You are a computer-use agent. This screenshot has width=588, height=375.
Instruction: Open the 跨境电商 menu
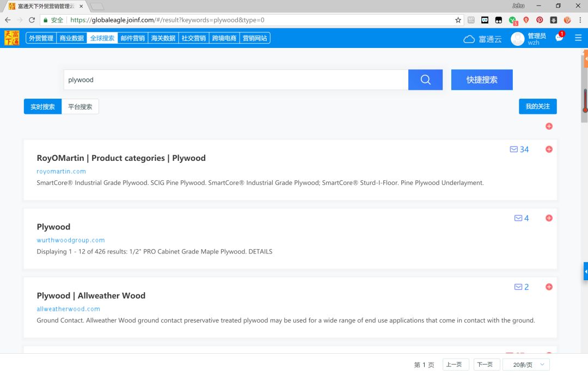(224, 38)
